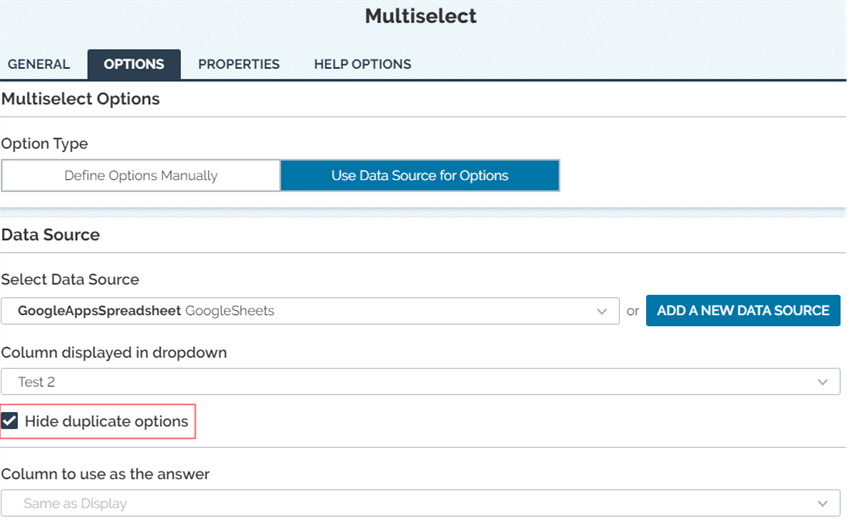Click ADD A NEW DATA SOURCE button
The image size is (855, 531).
point(743,311)
